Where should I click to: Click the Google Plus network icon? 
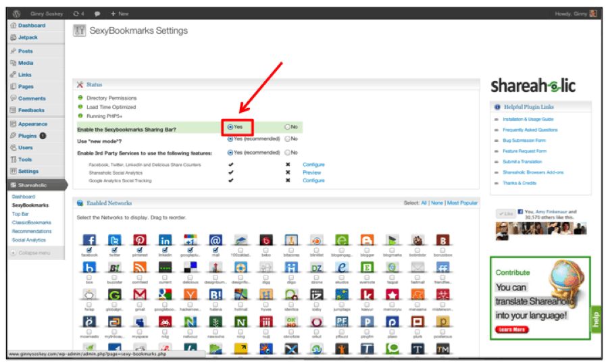[190, 240]
